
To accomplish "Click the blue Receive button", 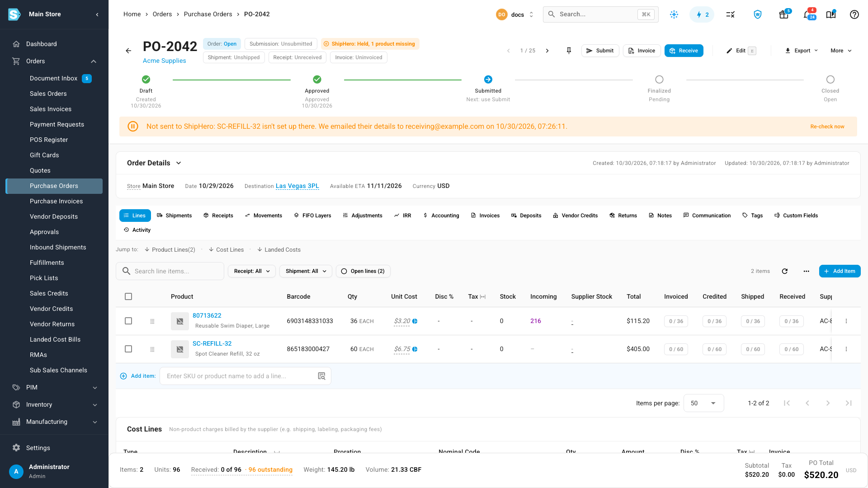I will [x=684, y=51].
